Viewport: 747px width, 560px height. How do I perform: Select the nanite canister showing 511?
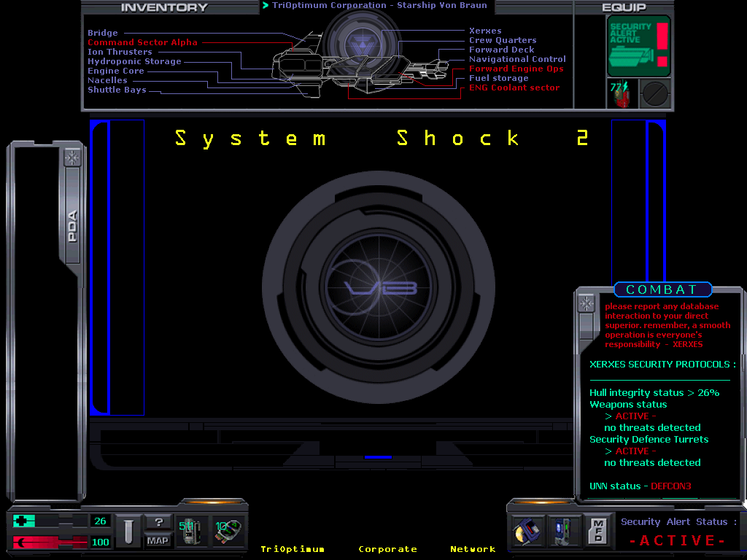191,532
